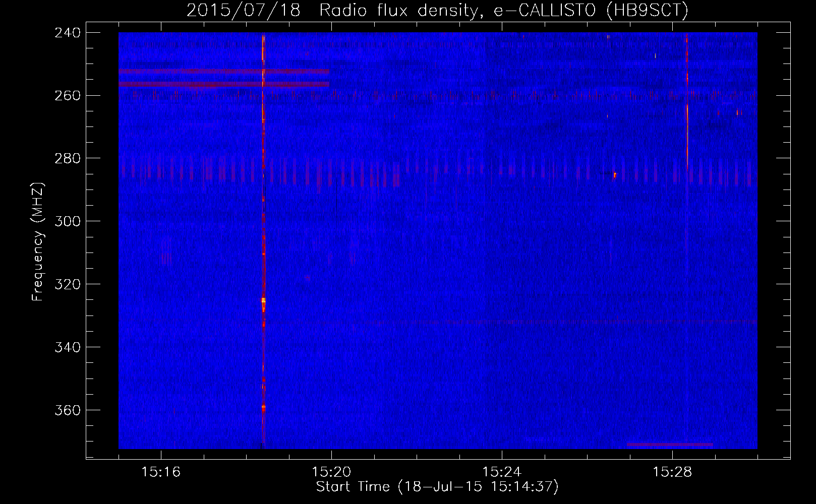Image resolution: width=816 pixels, height=504 pixels.
Task: Click the 260 frequency tick label
Action: pyautogui.click(x=67, y=95)
